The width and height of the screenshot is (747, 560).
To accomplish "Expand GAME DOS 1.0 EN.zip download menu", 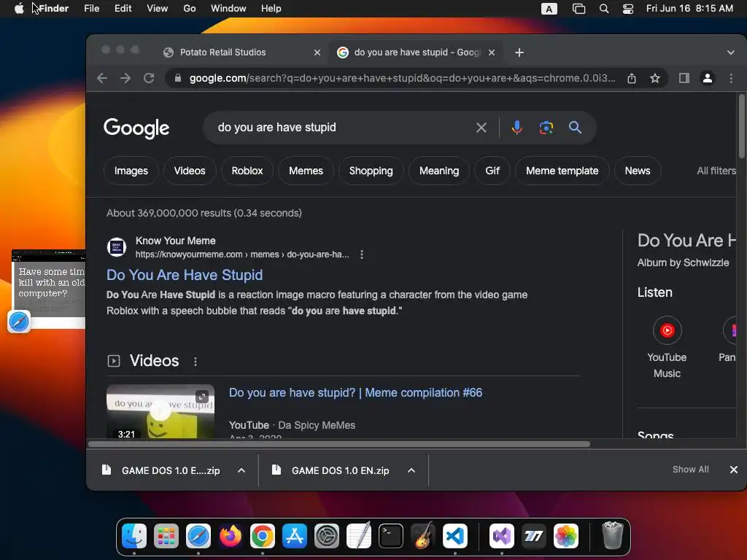I will 411,470.
